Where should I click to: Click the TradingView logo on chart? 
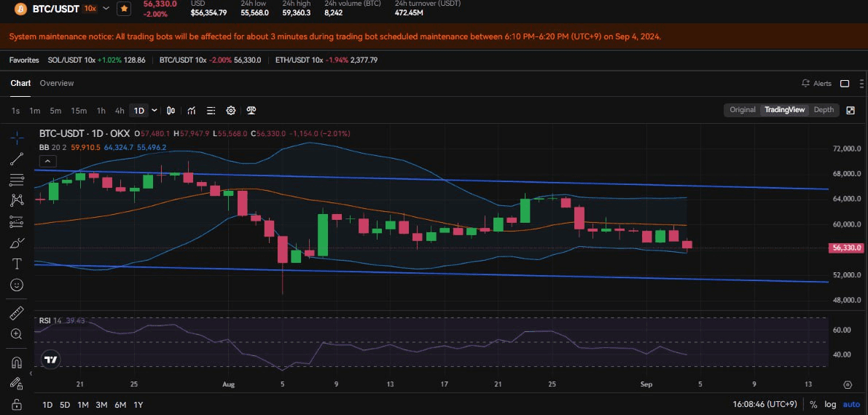51,360
